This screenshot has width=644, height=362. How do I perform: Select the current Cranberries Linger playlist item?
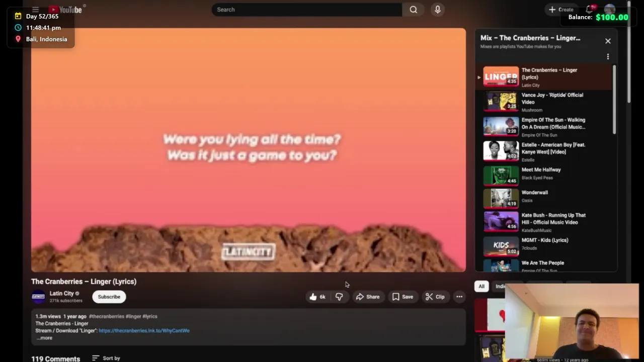click(x=544, y=77)
